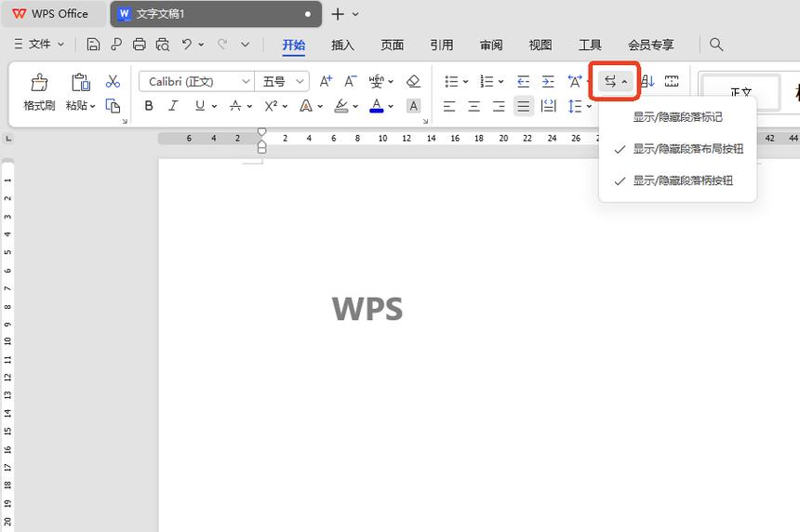
Task: Toggle Bold formatting
Action: pos(149,106)
